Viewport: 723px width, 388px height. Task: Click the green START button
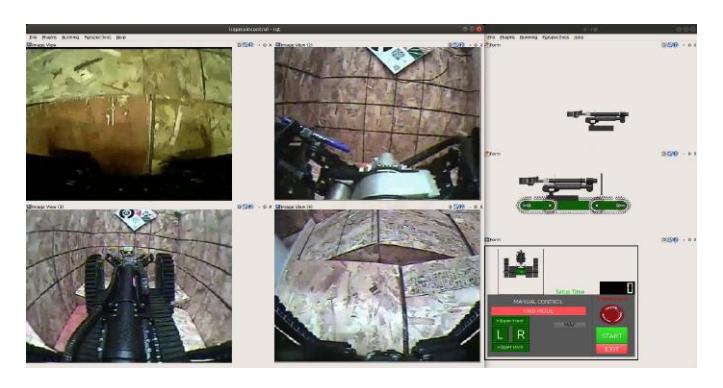coord(612,335)
